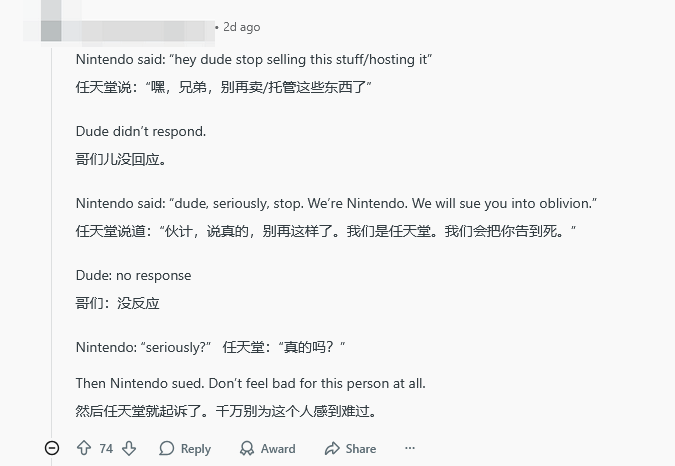This screenshot has width=675, height=466.
Task: Give an Award to this comment
Action: 267,449
